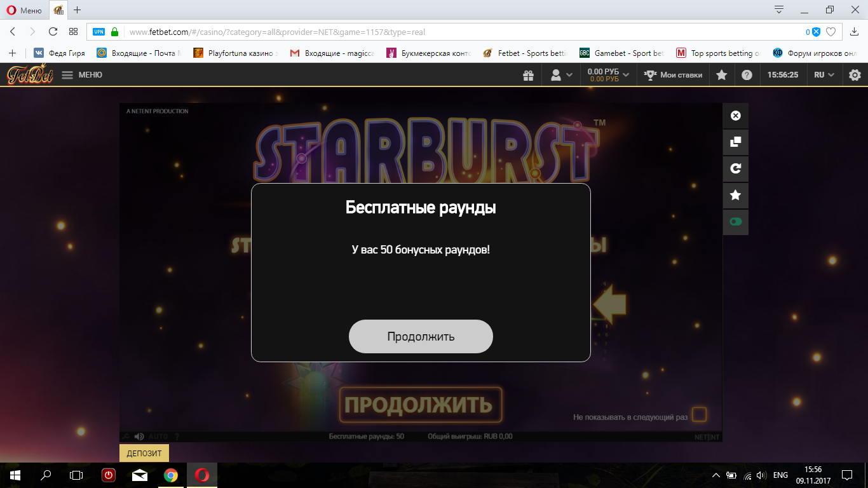Bookmark the page with the heart icon

coord(831,32)
